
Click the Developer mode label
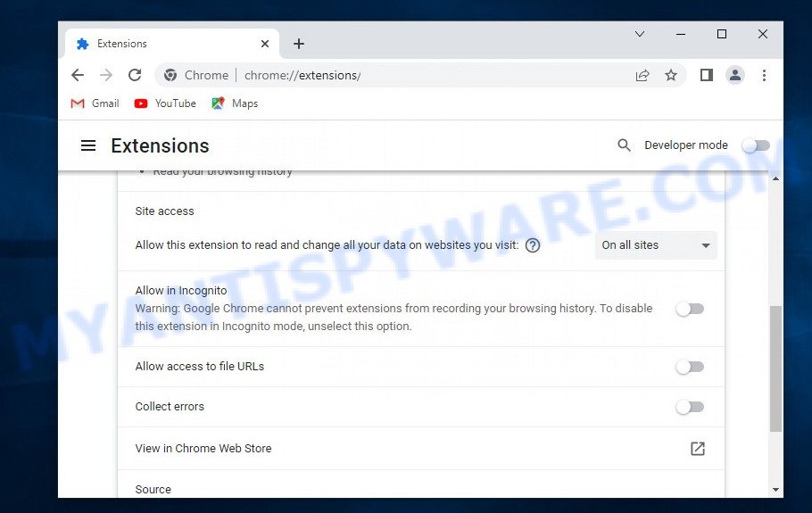click(x=685, y=145)
